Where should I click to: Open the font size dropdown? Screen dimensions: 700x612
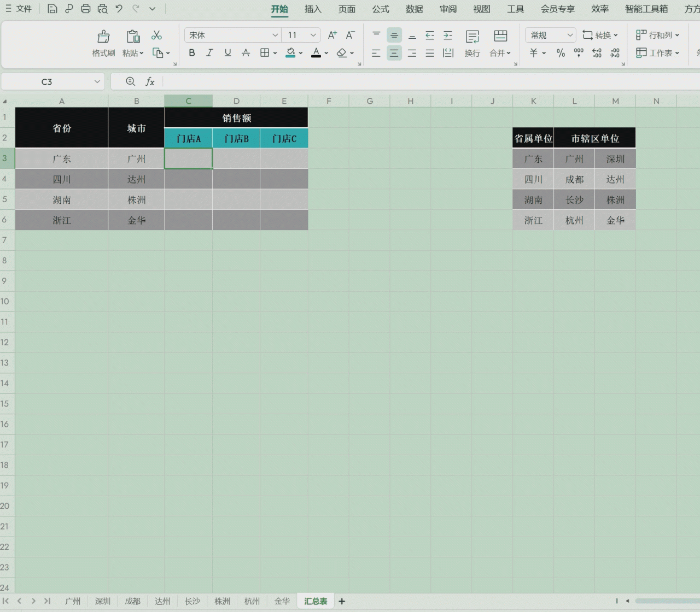[x=313, y=35]
